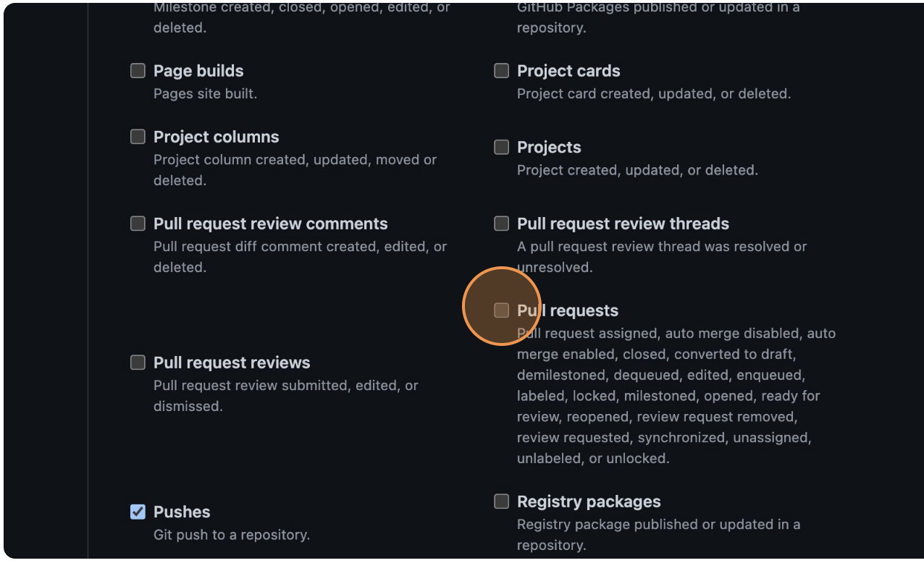Disable the checked Pushes checkbox
The height and width of the screenshot is (563, 924).
138,512
